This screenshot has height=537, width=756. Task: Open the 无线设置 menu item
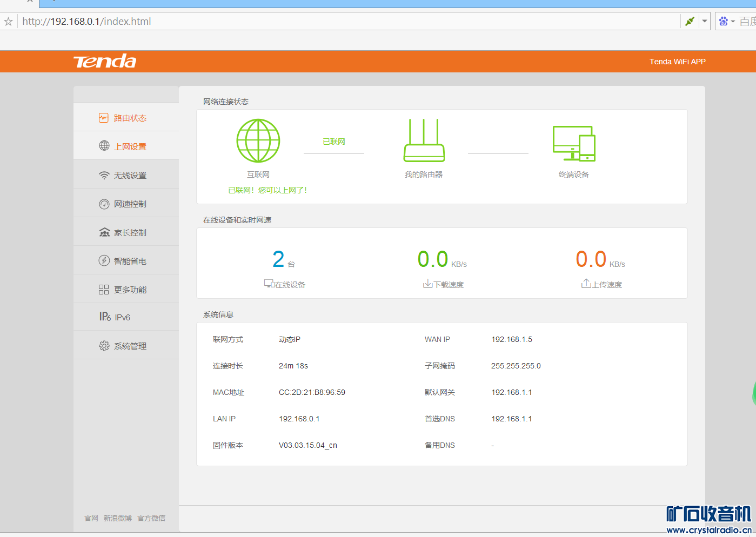[x=126, y=175]
